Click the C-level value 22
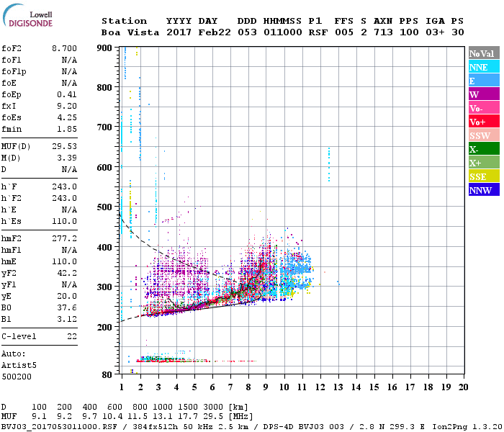 point(71,336)
